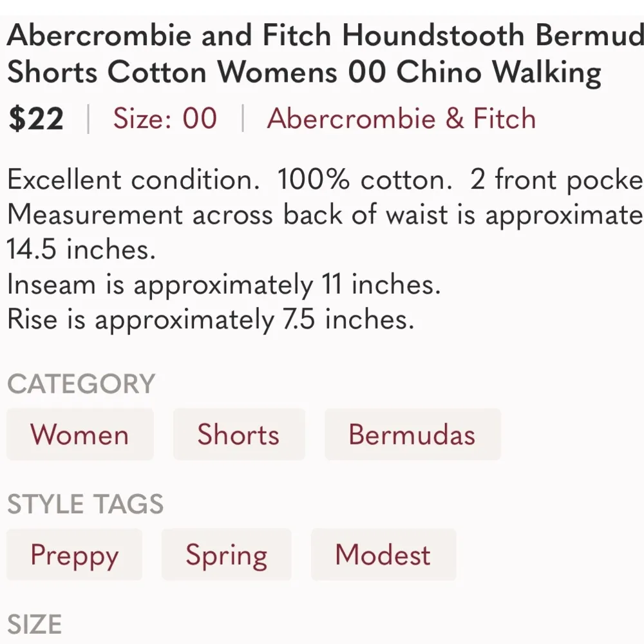Open the Preppy style tag
644x644 pixels.
click(x=74, y=554)
